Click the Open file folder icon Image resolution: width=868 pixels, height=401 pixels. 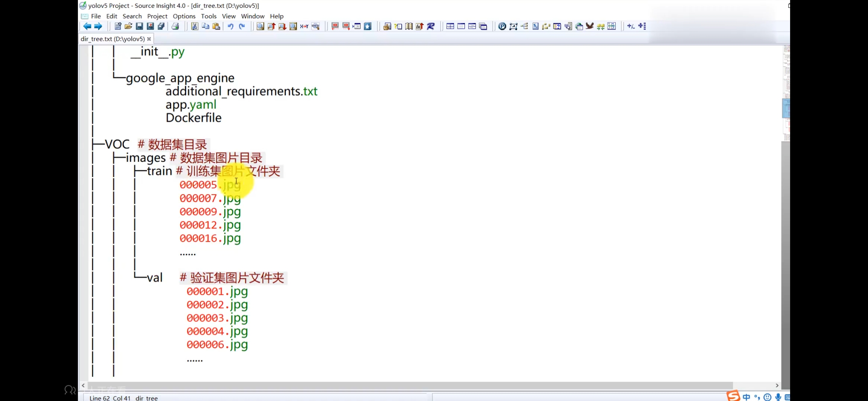pyautogui.click(x=128, y=26)
